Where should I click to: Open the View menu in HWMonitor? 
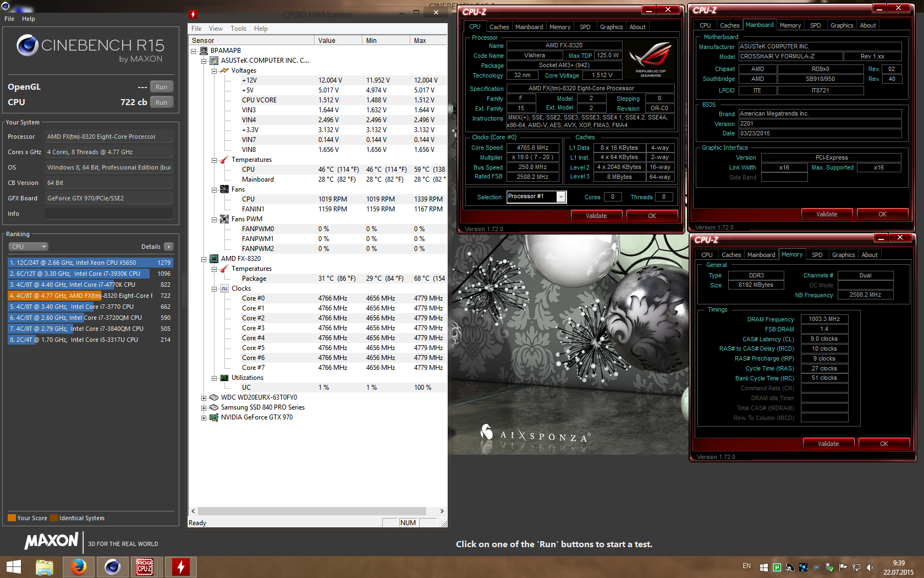tap(216, 29)
